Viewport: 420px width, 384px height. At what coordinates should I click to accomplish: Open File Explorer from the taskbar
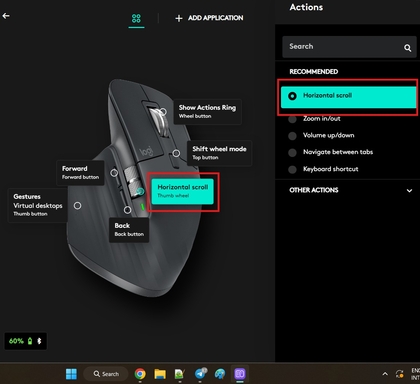point(160,374)
